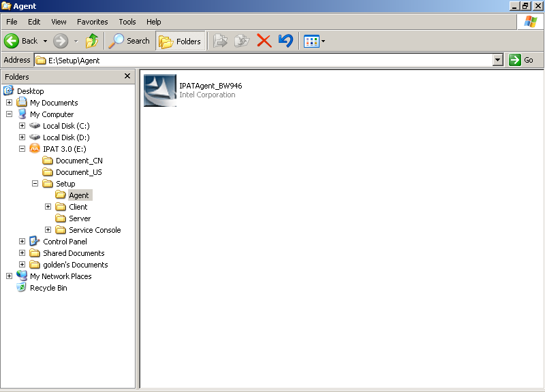This screenshot has width=545, height=392.
Task: Select Shared Documents folder
Action: (x=74, y=253)
